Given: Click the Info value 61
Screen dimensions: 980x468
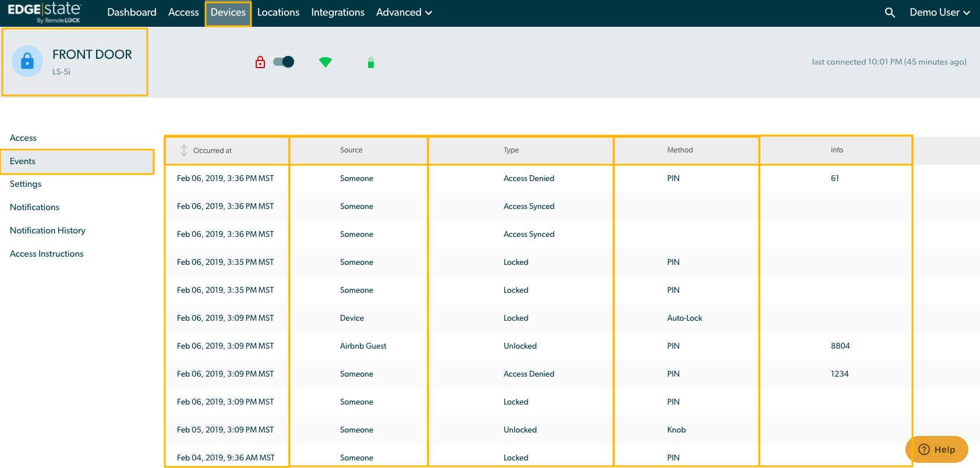Looking at the screenshot, I should pos(835,178).
